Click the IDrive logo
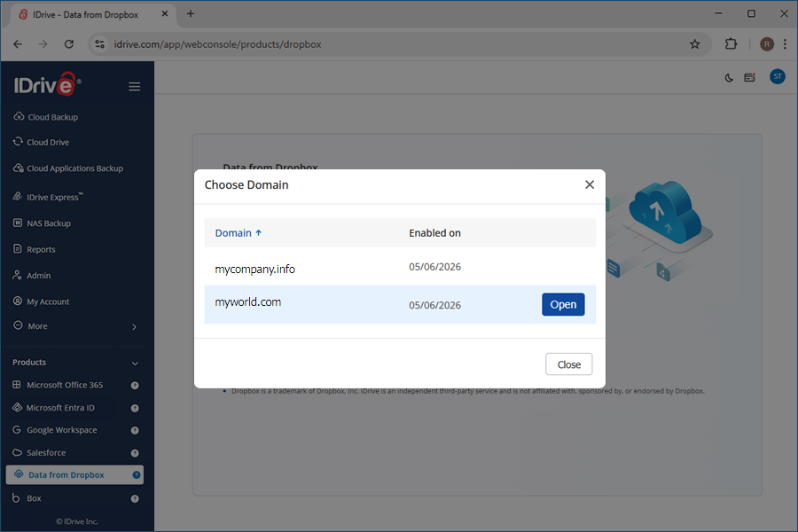The height and width of the screenshot is (532, 798). tap(47, 84)
